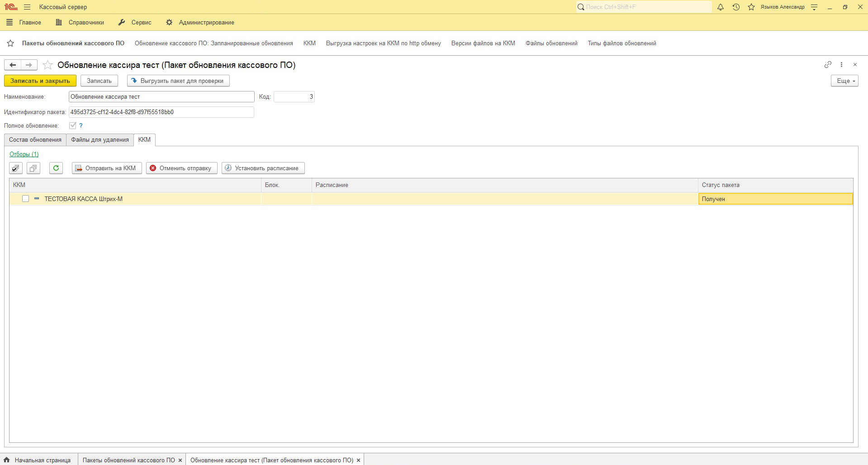Open the Еще dropdown menu
This screenshot has height=465, width=868.
(844, 81)
